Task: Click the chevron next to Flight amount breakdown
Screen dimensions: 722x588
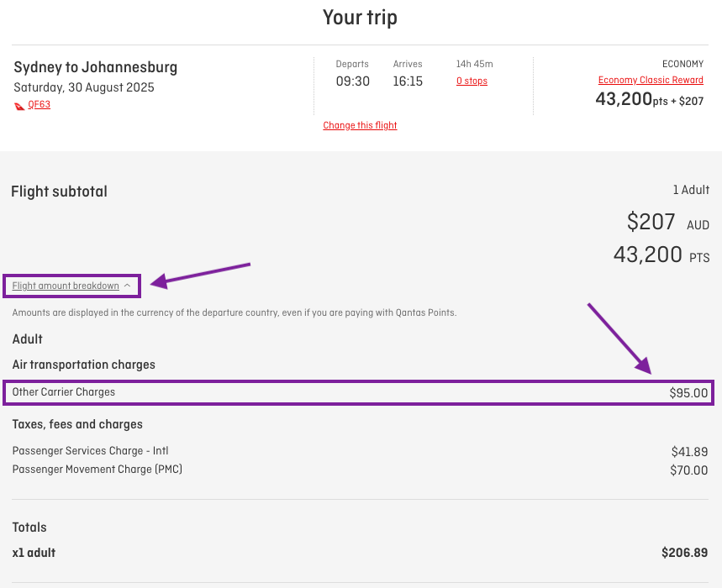Action: click(128, 286)
